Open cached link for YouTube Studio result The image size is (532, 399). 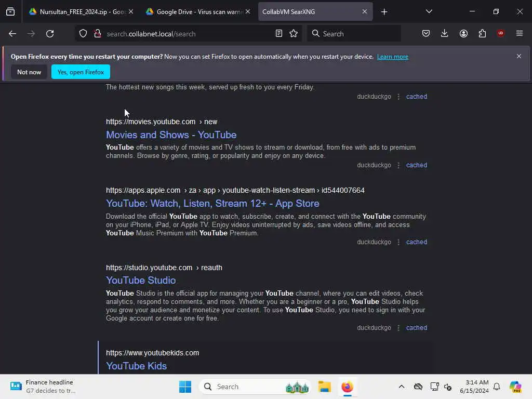pos(417,328)
